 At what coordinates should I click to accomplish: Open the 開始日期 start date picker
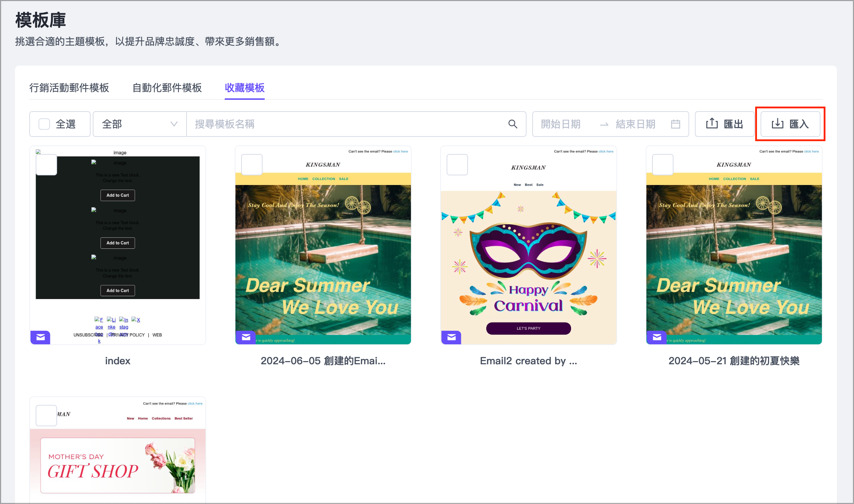click(x=561, y=124)
